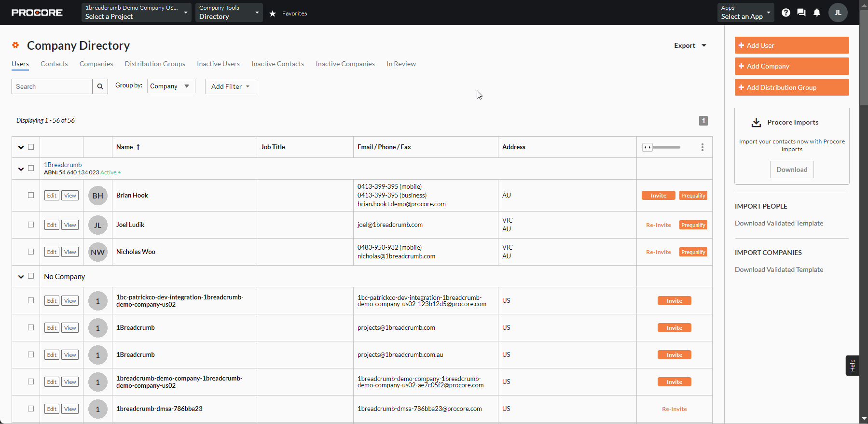The image size is (868, 424).
Task: Click the Favorites star icon
Action: click(x=273, y=14)
